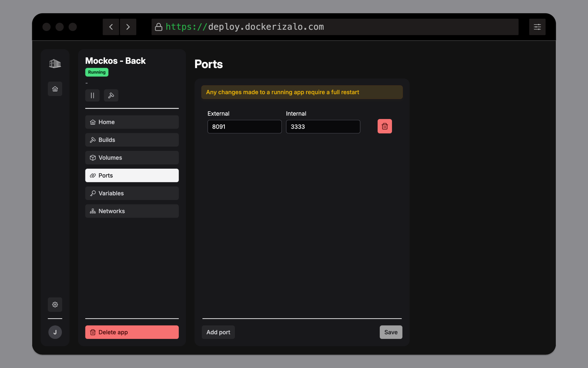
Task: Focus the External port field
Action: pos(245,127)
